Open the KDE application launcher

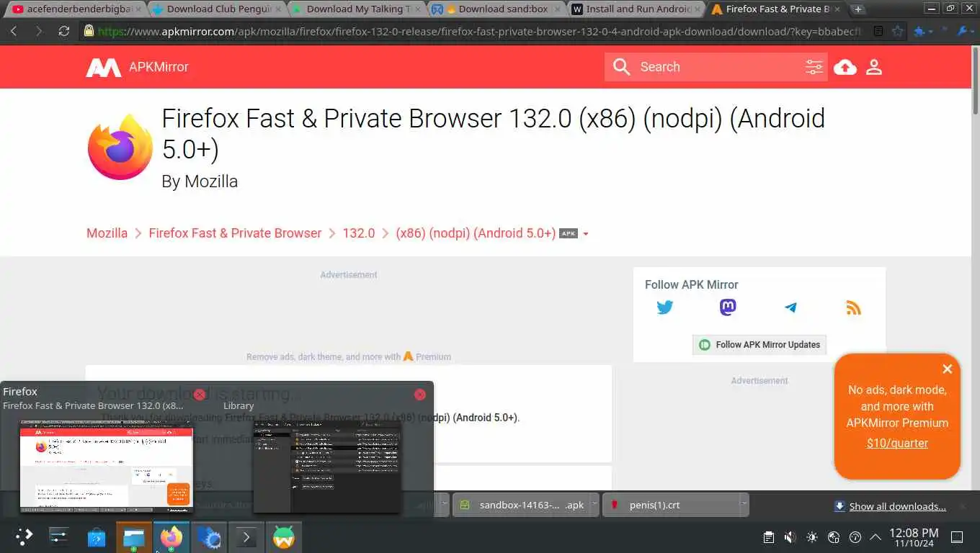point(24,537)
